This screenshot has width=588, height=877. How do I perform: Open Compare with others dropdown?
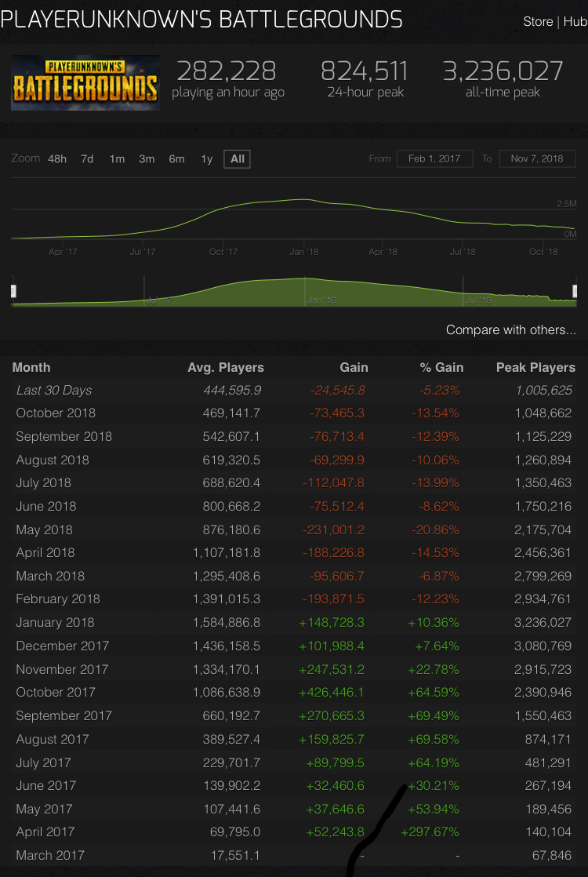coord(510,329)
